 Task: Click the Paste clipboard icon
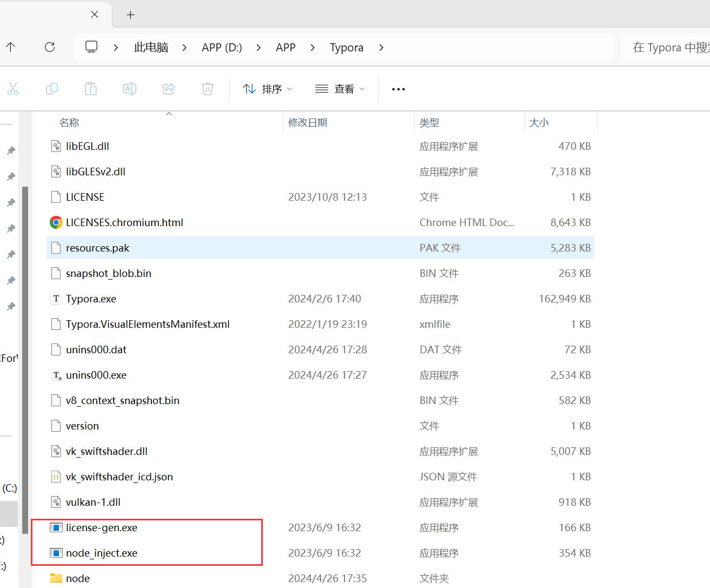pyautogui.click(x=91, y=89)
